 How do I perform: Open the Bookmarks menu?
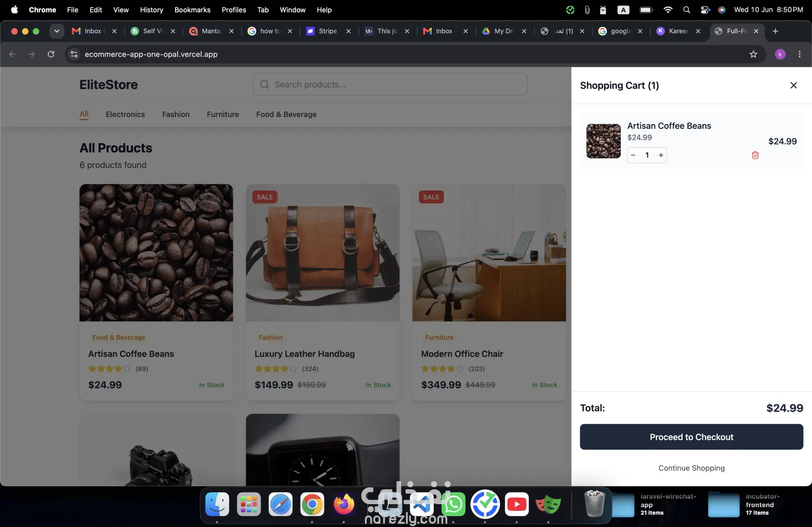tap(192, 10)
